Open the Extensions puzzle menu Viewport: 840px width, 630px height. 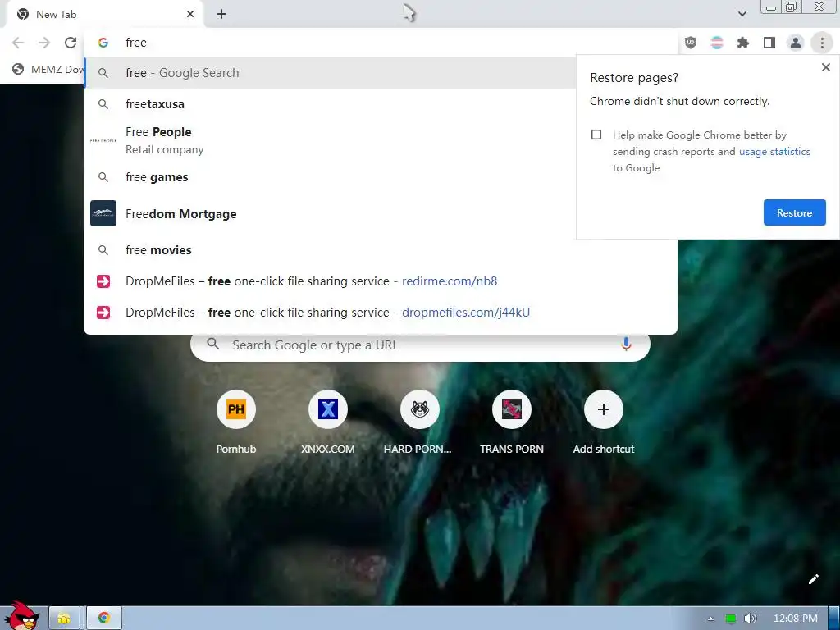[x=743, y=43]
